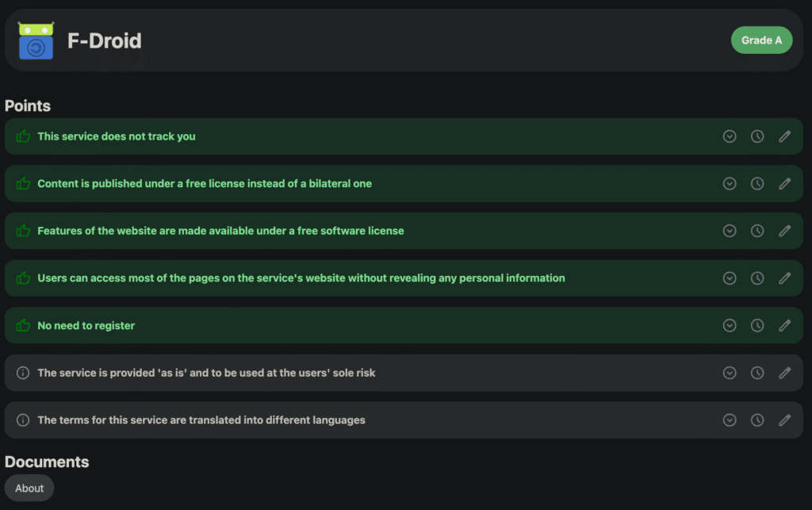Click the Grade A badge
The width and height of the screenshot is (812, 510).
[761, 40]
